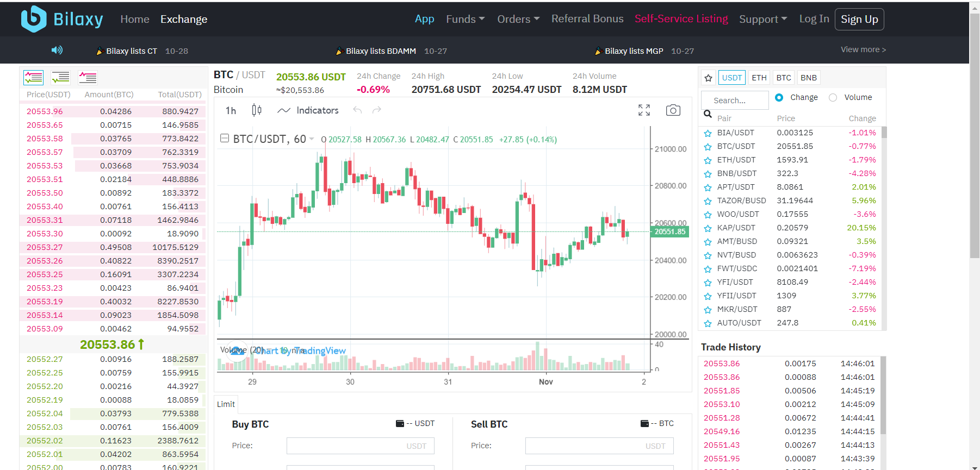Go to the Home page

[135, 19]
